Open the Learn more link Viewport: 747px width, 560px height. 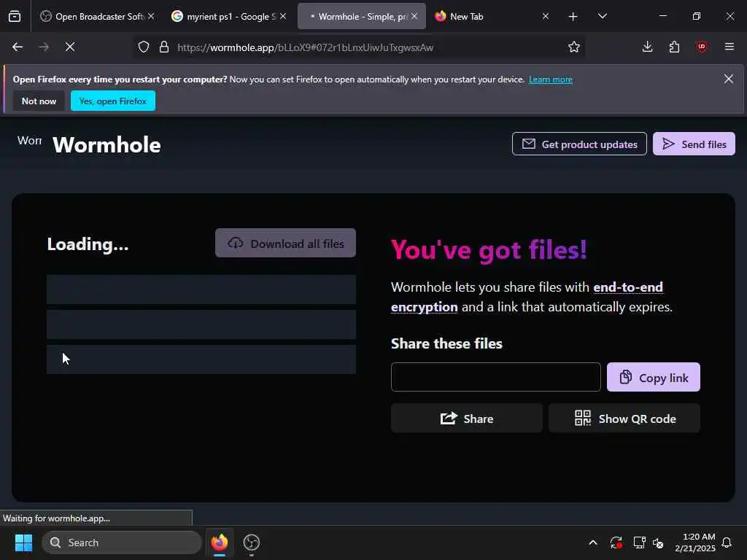pos(550,79)
